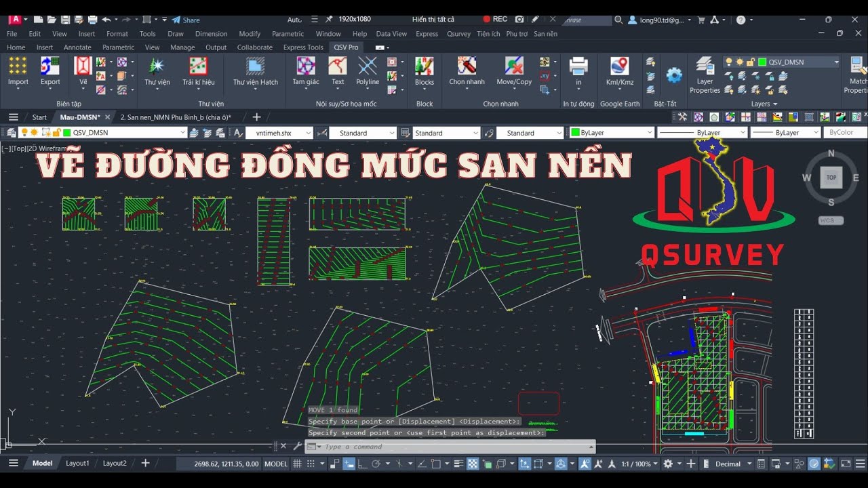868x488 pixels.
Task: Open the WCS dropdown below ViewCube
Action: [x=831, y=220]
